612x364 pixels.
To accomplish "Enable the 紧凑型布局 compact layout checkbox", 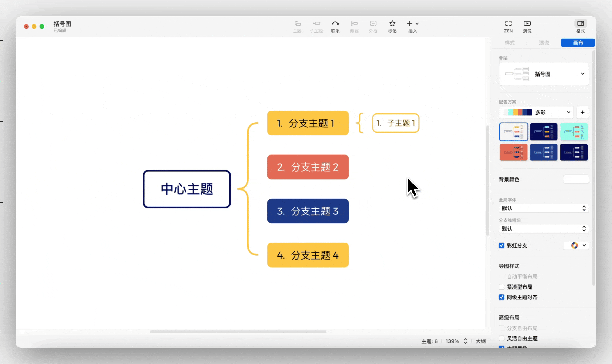I will click(501, 287).
